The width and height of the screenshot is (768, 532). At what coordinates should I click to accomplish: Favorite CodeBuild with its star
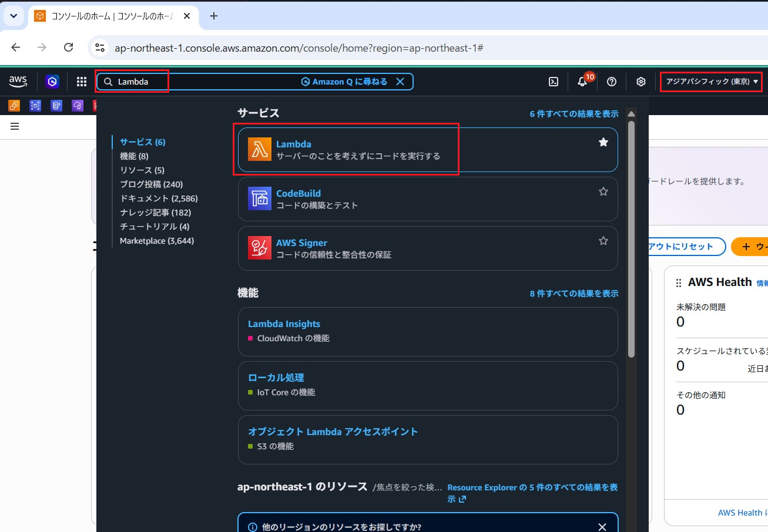tap(603, 191)
